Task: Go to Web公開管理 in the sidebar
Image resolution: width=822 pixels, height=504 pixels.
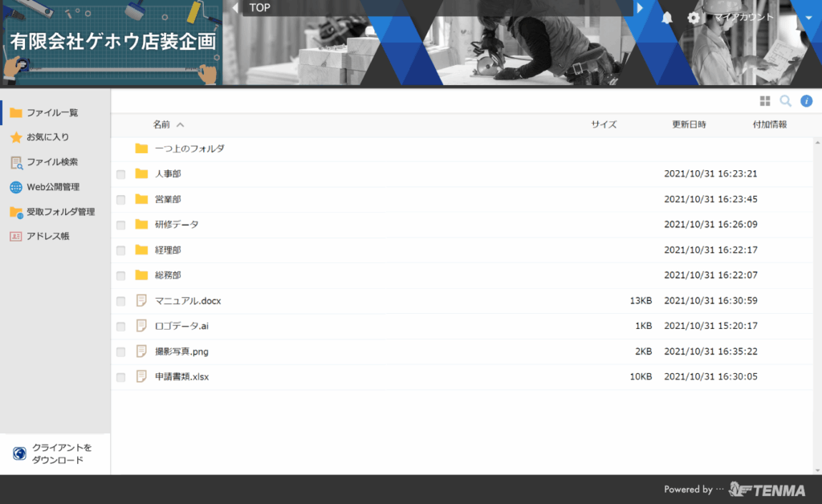Action: tap(52, 187)
